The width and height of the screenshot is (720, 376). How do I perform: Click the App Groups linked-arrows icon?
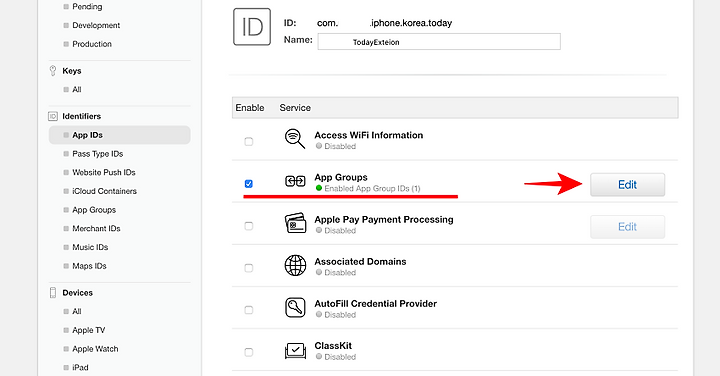tap(295, 181)
